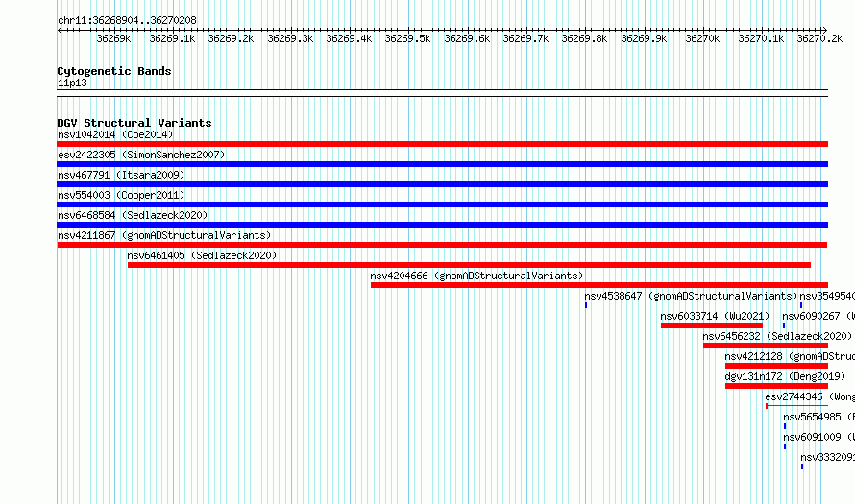Click the blue marker below nsv3332091
855x504 pixels.
(802, 467)
